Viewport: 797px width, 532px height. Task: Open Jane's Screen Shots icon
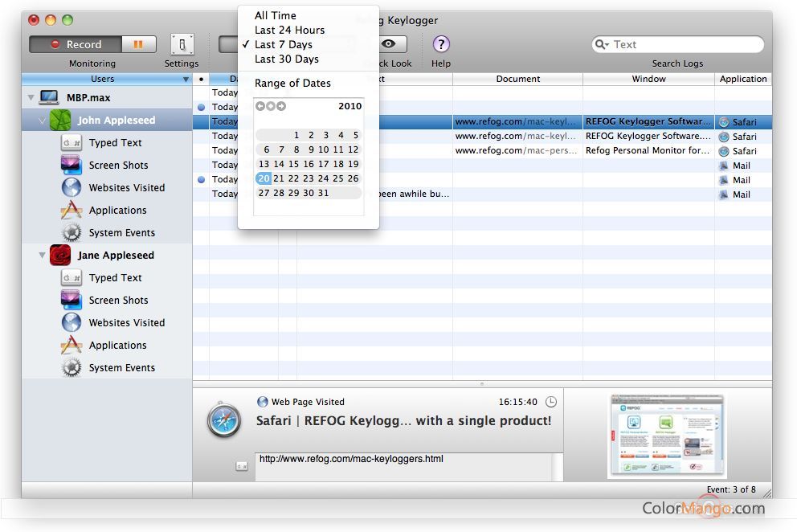pos(72,300)
